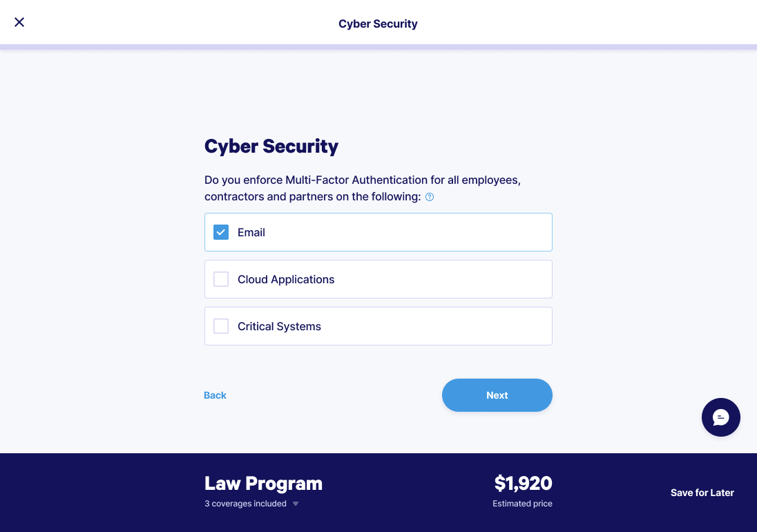Uncheck the Email checkbox
This screenshot has height=532, width=757.
coord(221,232)
